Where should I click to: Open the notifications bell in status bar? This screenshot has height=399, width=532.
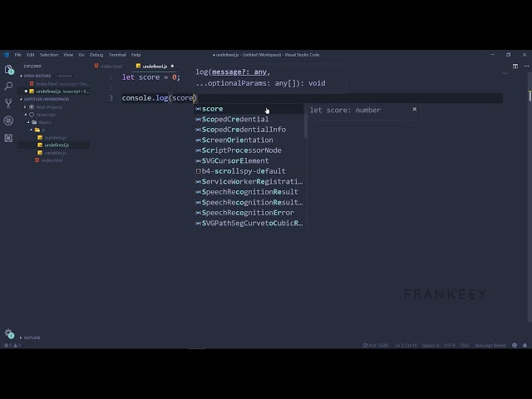(x=525, y=346)
